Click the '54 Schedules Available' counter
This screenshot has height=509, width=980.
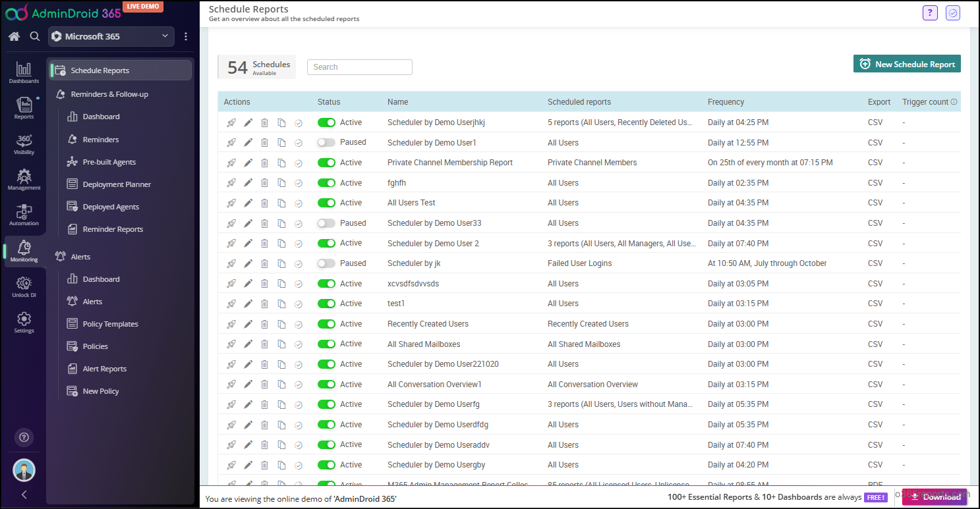257,67
